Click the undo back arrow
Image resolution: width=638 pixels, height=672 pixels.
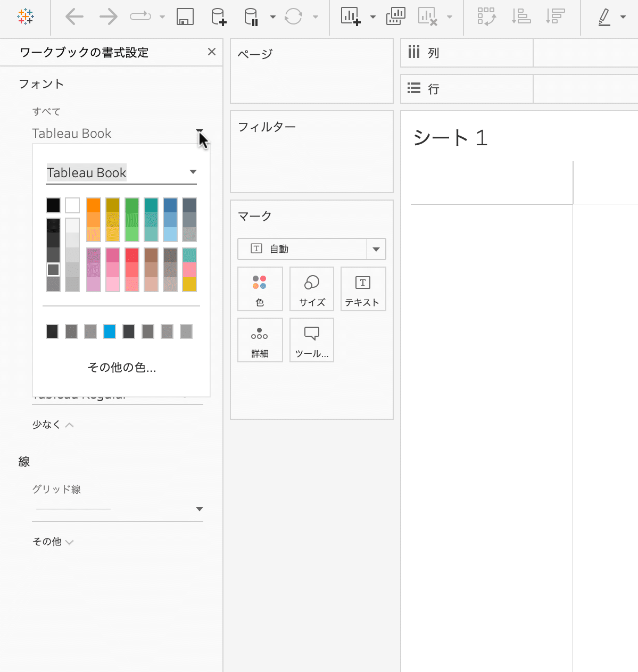coord(74,16)
